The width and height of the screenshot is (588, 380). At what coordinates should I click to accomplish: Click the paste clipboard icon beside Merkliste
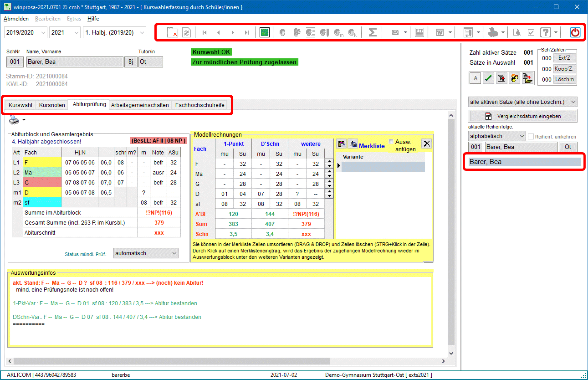[x=341, y=144]
